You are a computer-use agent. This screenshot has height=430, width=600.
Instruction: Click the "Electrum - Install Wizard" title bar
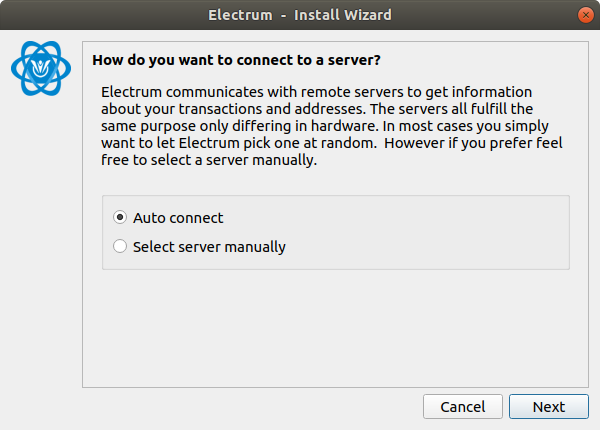pos(300,15)
